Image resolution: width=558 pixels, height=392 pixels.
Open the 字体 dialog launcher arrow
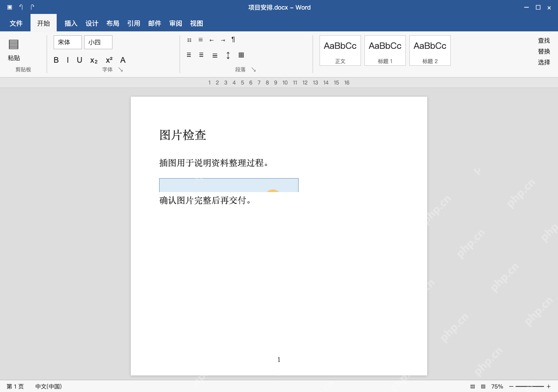click(x=121, y=70)
